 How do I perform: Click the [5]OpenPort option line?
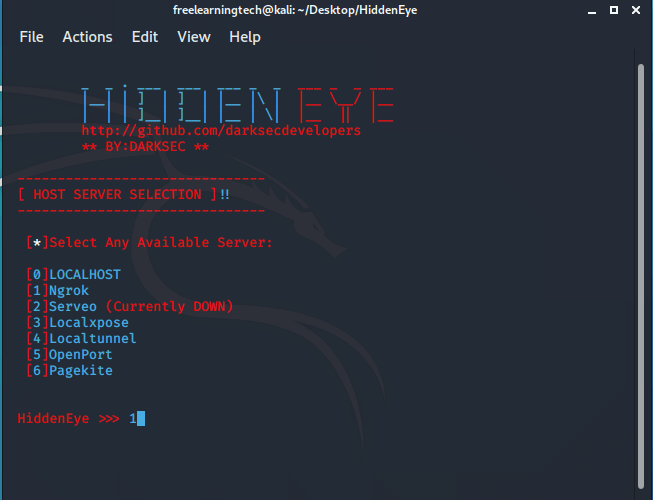coord(69,355)
